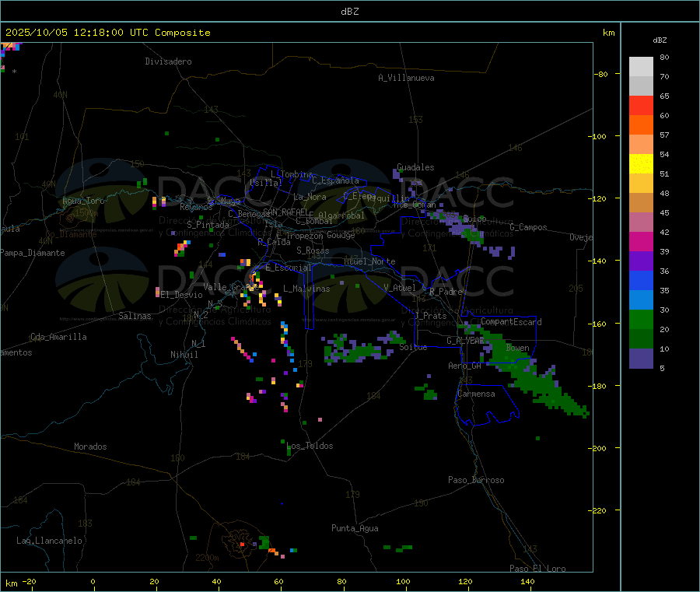Click the 0 km bottom axis tick
Image resolution: width=700 pixels, height=592 pixels.
click(93, 581)
